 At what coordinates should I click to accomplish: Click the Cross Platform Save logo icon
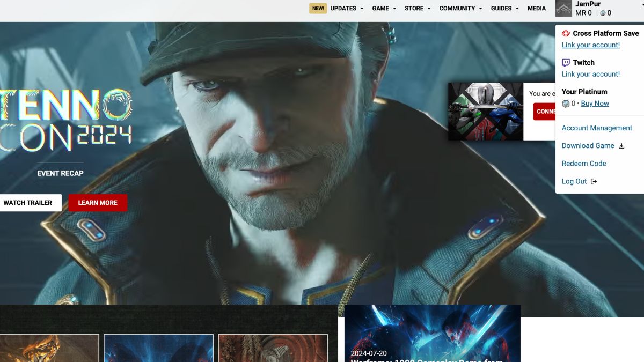pyautogui.click(x=566, y=33)
